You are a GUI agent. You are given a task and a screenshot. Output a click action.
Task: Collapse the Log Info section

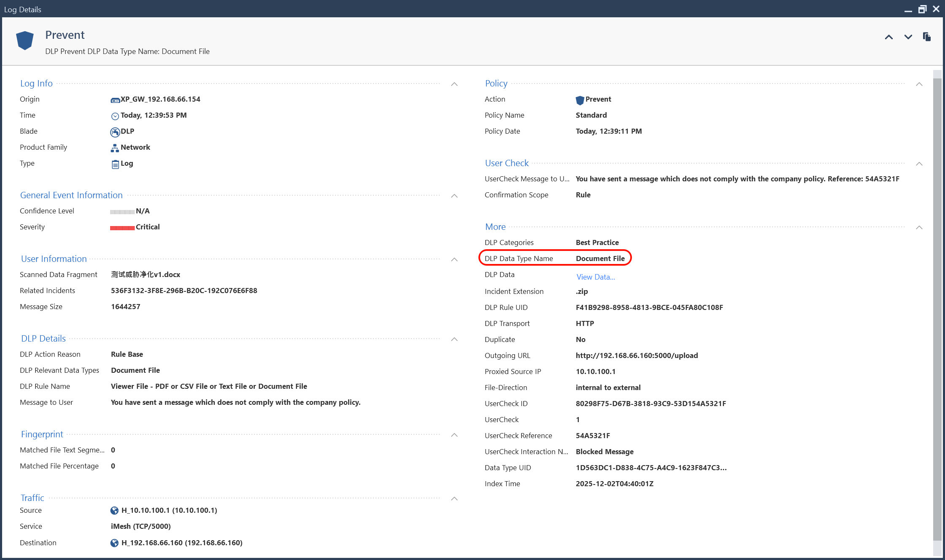454,84
